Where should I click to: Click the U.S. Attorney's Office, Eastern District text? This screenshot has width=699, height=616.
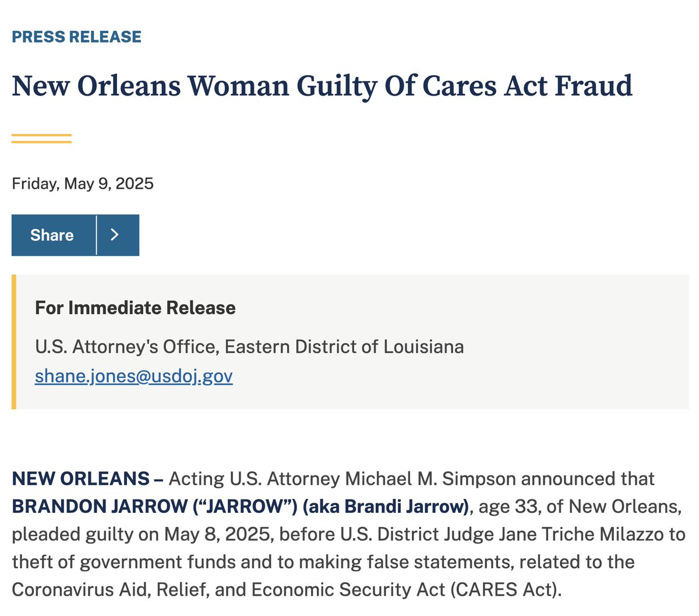pos(249,347)
